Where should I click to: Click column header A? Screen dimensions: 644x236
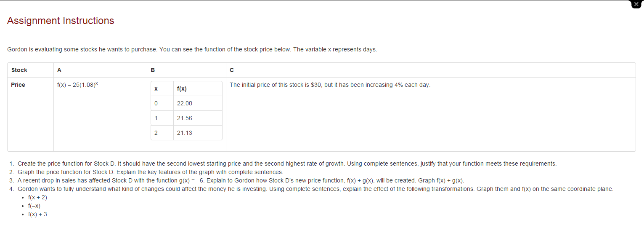tap(59, 70)
